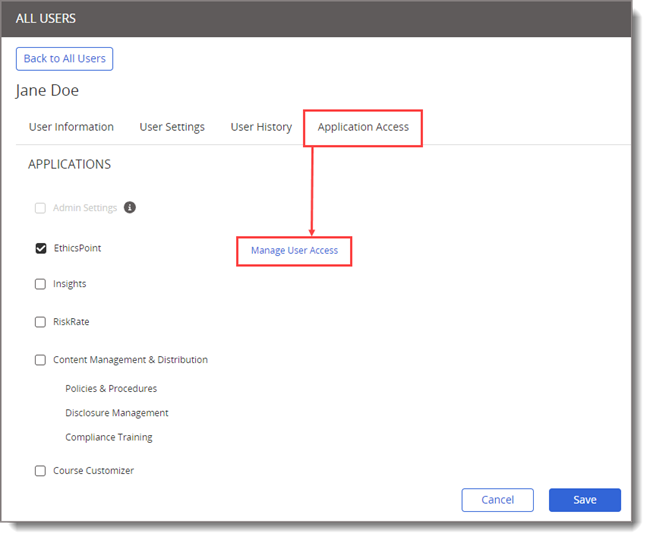Open the User Settings tab
Screen dimensions: 650x540
coord(172,127)
